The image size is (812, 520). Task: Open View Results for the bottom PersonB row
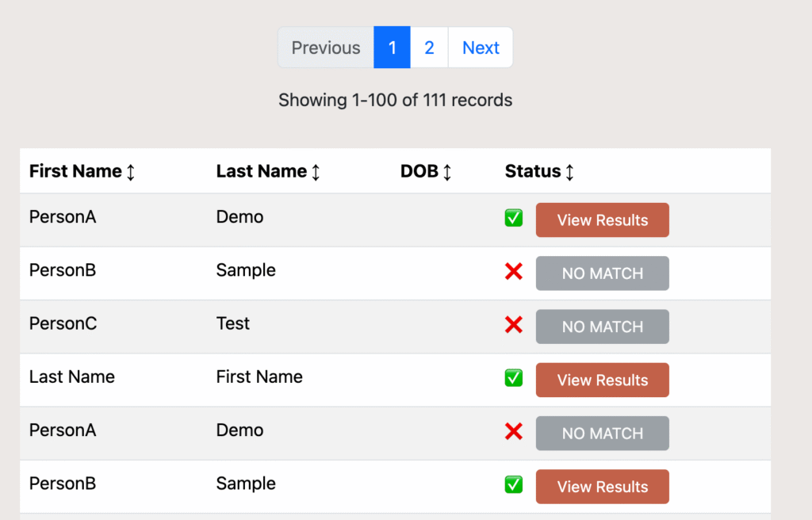point(602,486)
